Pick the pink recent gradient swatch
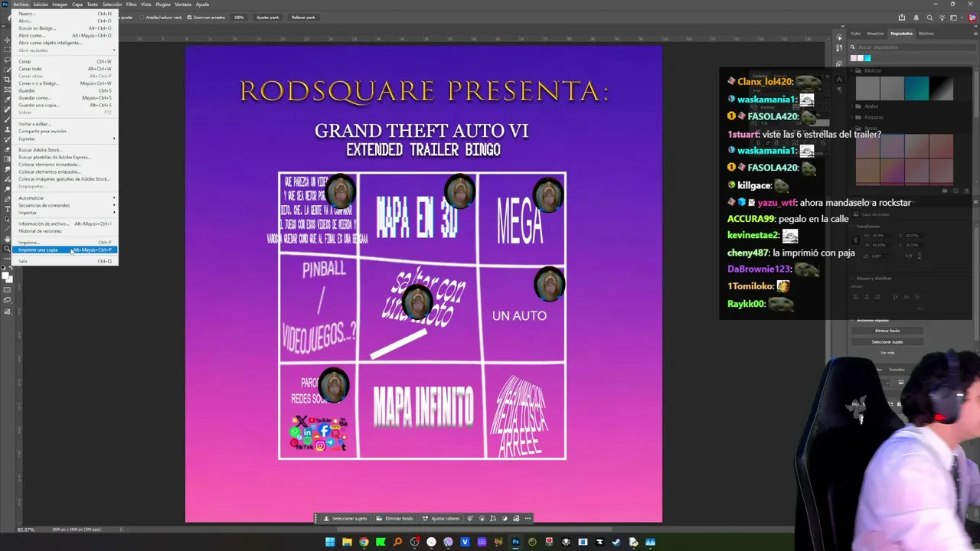The height and width of the screenshot is (551, 980). click(x=854, y=58)
